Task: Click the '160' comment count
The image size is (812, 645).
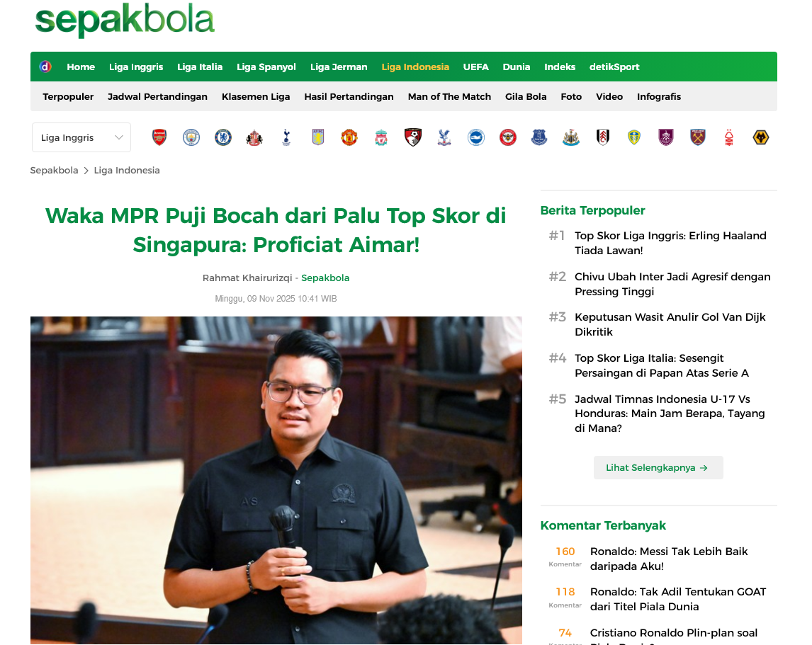Action: pos(565,552)
